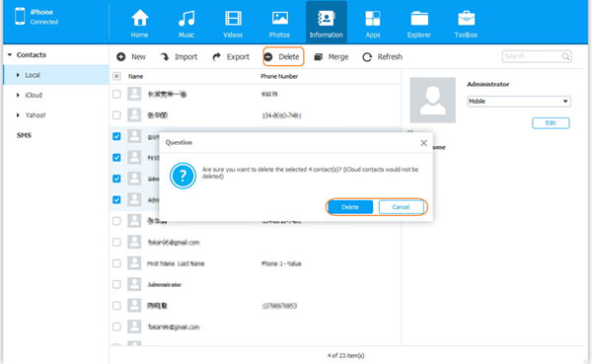Sort by Phone Number column header

click(x=279, y=76)
